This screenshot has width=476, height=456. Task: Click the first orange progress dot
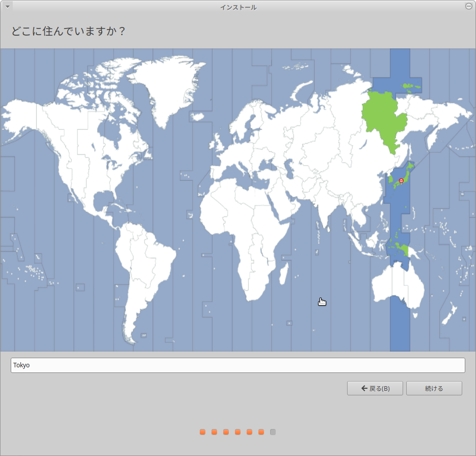point(202,432)
